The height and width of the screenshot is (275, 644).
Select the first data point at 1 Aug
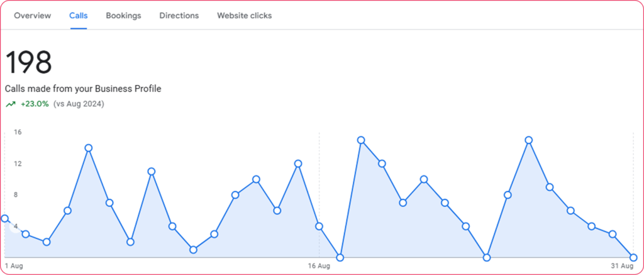click(5, 218)
